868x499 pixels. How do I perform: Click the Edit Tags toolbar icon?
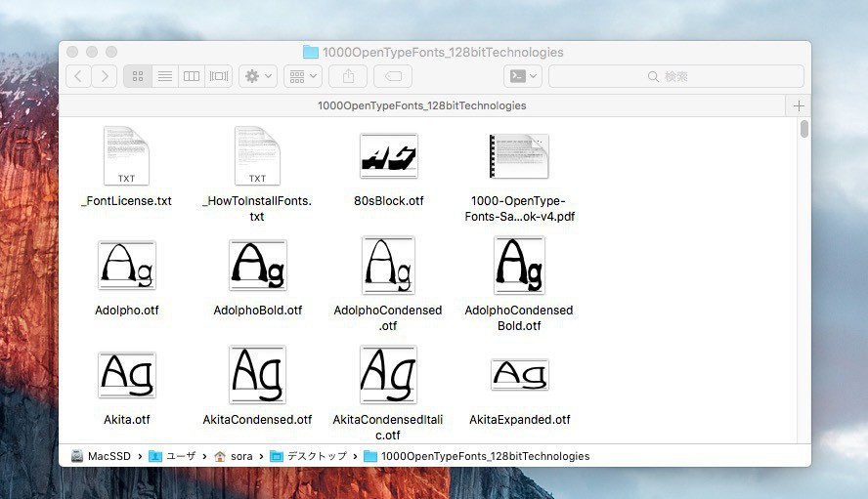[x=393, y=76]
